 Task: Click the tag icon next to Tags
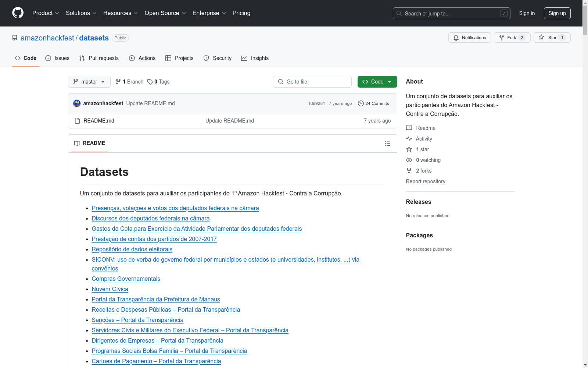150,82
